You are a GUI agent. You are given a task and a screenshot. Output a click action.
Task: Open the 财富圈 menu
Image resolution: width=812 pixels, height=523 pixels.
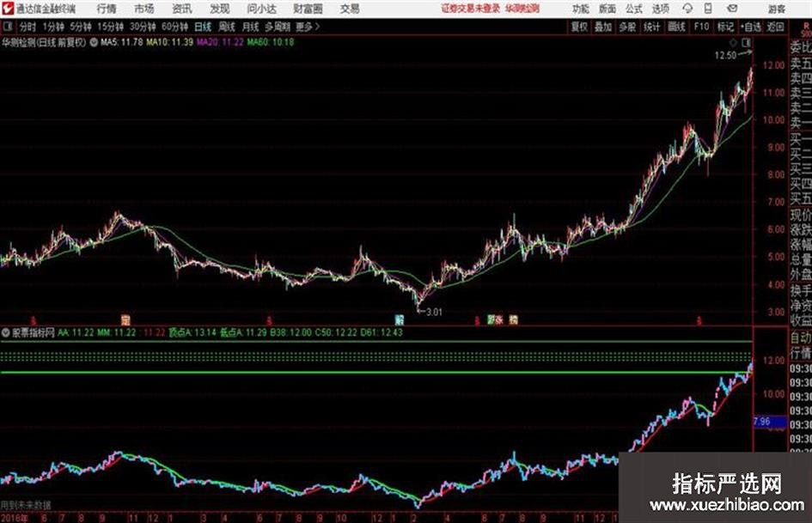(308, 9)
